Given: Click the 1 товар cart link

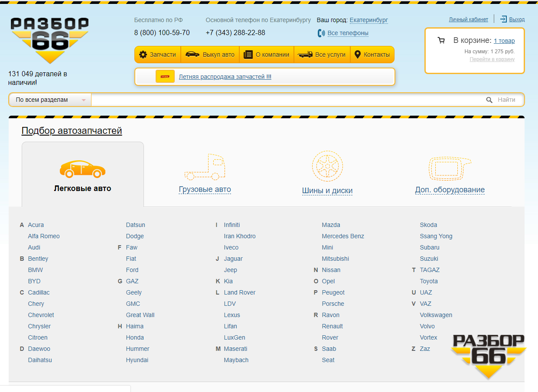Looking at the screenshot, I should click(504, 41).
